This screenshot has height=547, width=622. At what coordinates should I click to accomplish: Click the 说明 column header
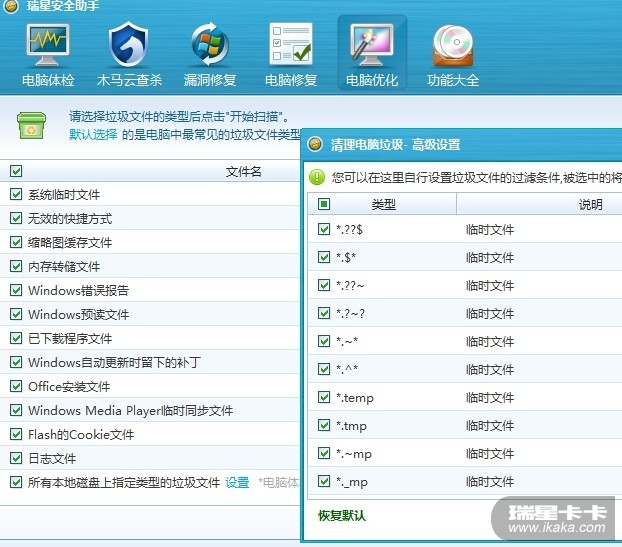[x=590, y=204]
